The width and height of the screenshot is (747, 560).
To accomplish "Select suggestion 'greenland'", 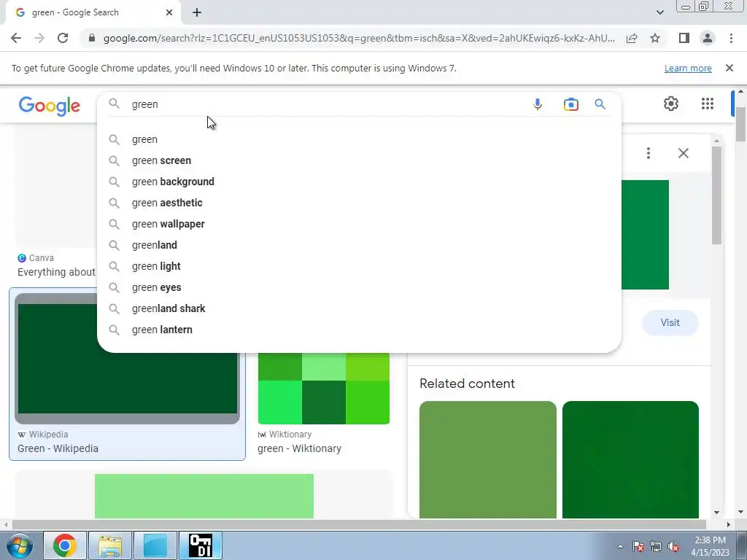I will pos(359,245).
